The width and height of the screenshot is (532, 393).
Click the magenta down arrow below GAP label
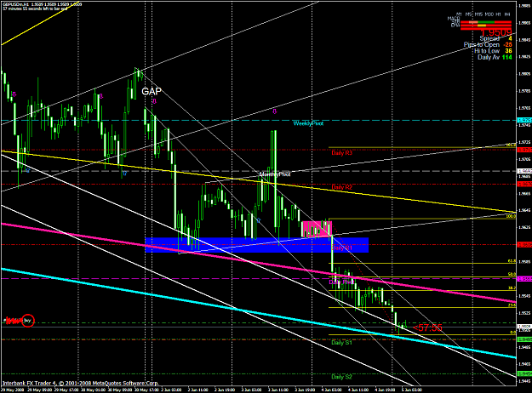point(155,101)
